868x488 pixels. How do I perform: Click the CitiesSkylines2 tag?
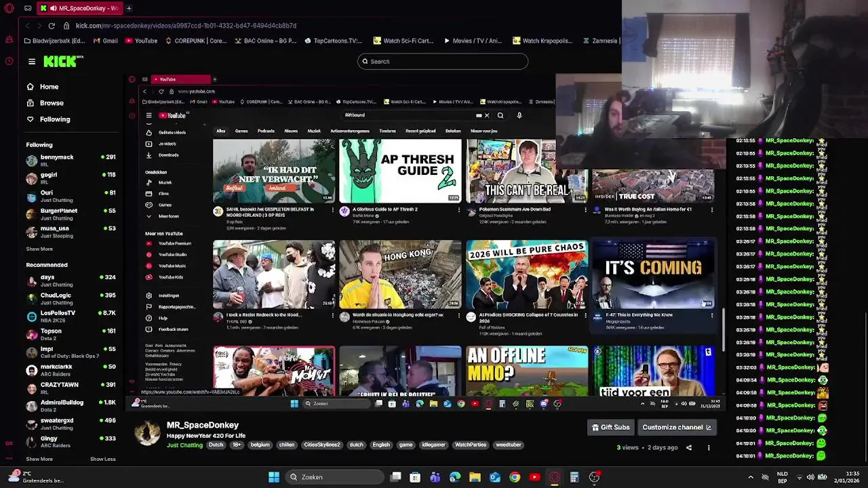point(321,445)
